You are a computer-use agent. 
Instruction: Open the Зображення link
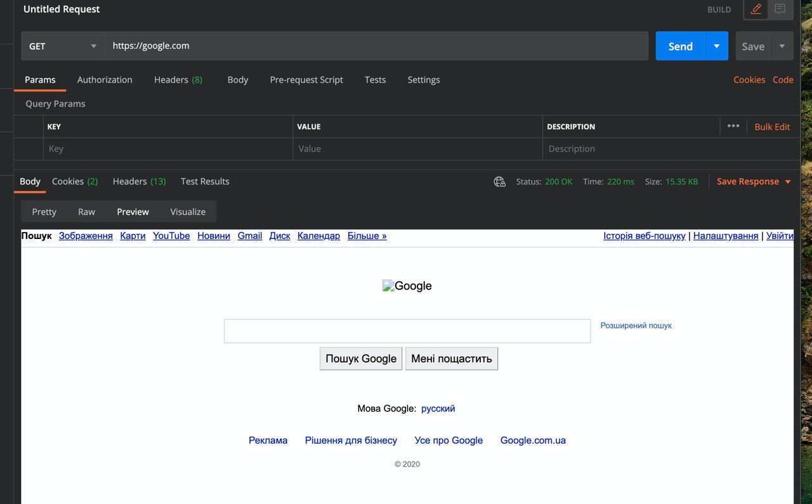pyautogui.click(x=86, y=236)
